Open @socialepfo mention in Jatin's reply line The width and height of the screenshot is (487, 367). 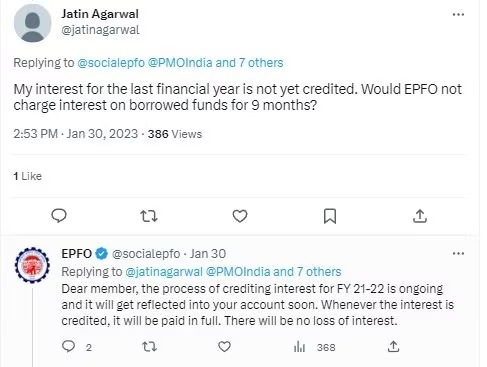[111, 63]
